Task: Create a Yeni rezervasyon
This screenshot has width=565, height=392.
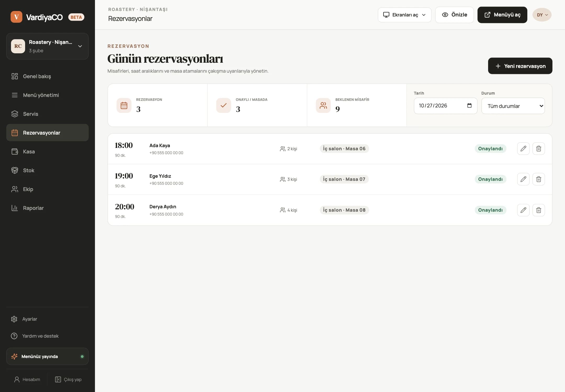Action: pos(520,66)
